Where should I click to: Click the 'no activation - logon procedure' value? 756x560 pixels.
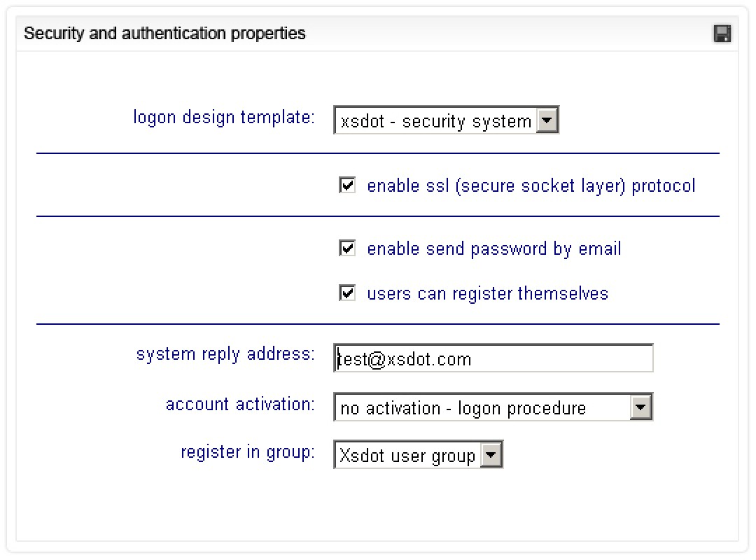(463, 408)
